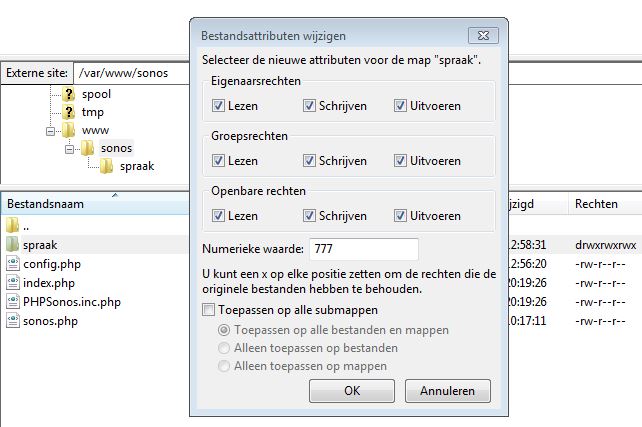Collapse the www tree node
This screenshot has width=642, height=427.
[50, 131]
